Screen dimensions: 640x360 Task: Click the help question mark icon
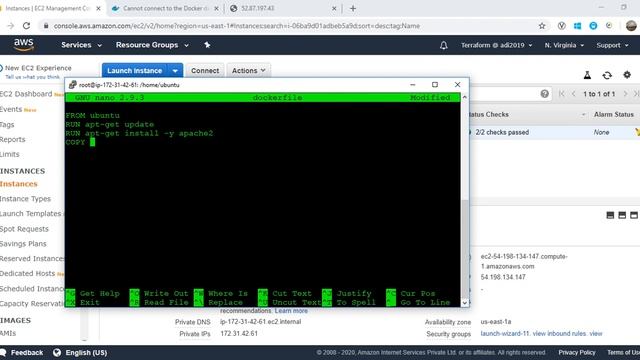click(544, 94)
